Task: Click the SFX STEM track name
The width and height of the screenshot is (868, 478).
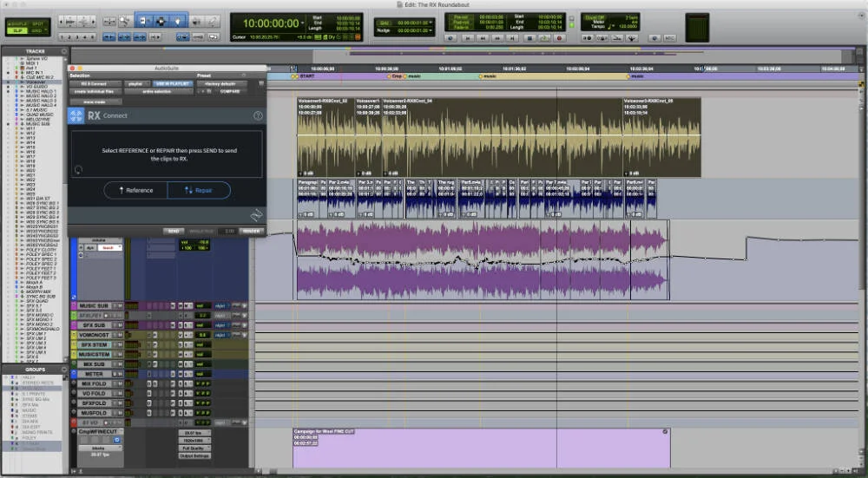Action: pyautogui.click(x=94, y=344)
